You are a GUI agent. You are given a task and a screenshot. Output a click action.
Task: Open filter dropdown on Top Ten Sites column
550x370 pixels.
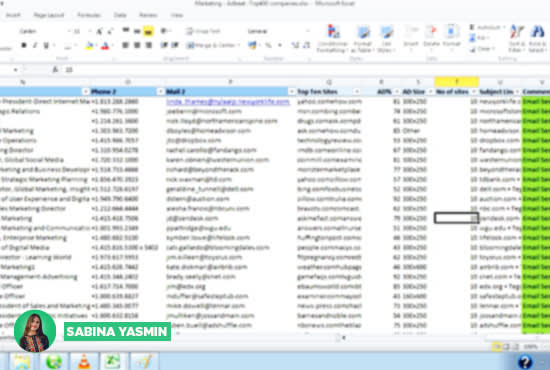[356, 92]
